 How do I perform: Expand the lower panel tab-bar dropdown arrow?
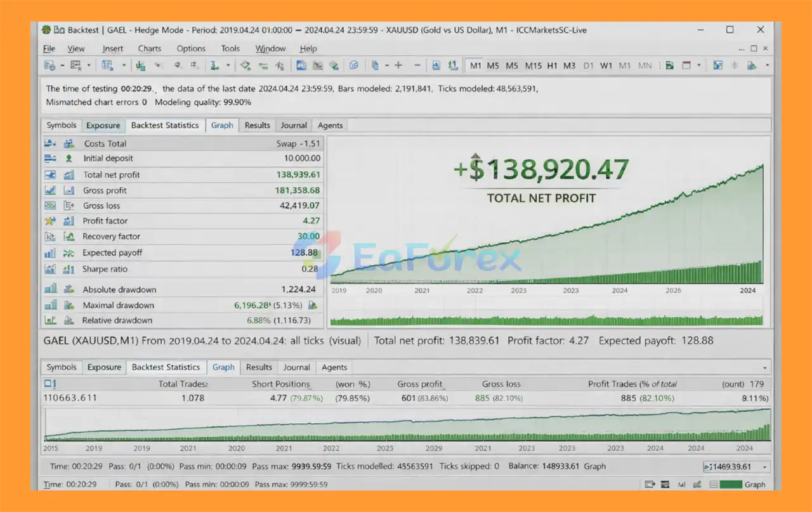[764, 368]
